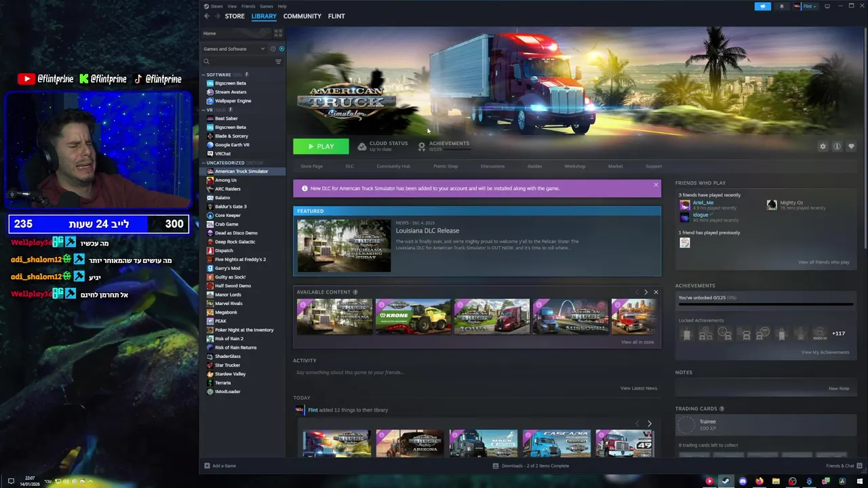Open the Games menu

[267, 6]
